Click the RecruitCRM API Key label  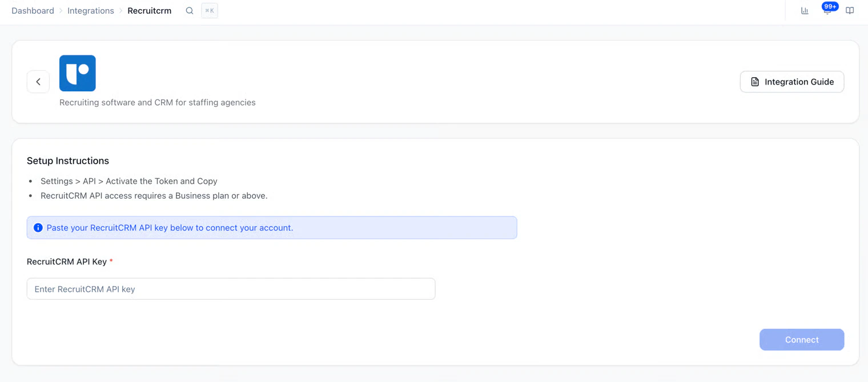pyautogui.click(x=67, y=262)
